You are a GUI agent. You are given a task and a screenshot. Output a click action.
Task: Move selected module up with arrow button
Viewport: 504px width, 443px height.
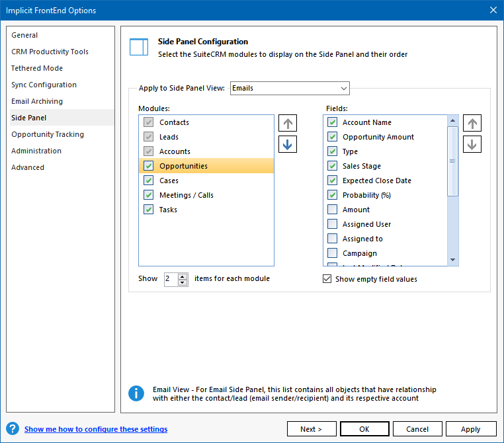288,124
